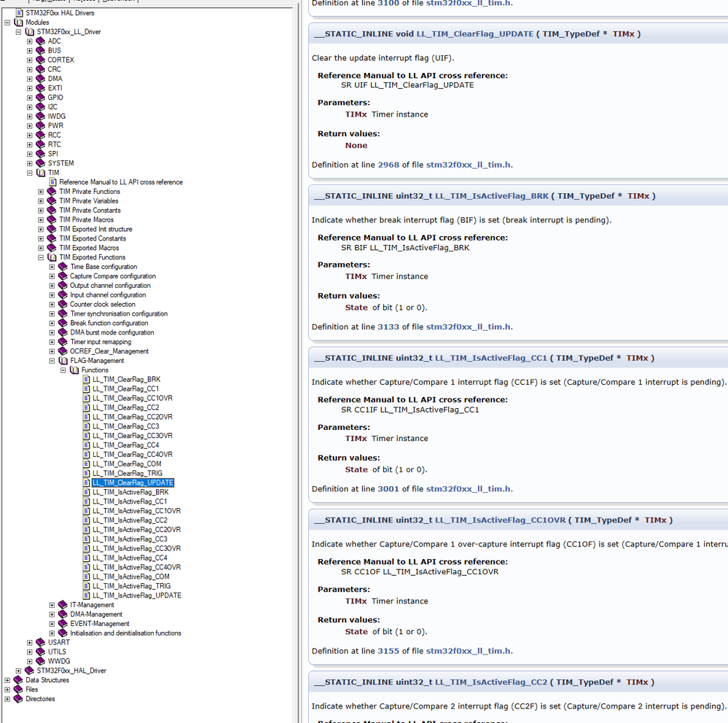Click page icon of LL_TIM_ClearFlag_BRK

pyautogui.click(x=87, y=380)
